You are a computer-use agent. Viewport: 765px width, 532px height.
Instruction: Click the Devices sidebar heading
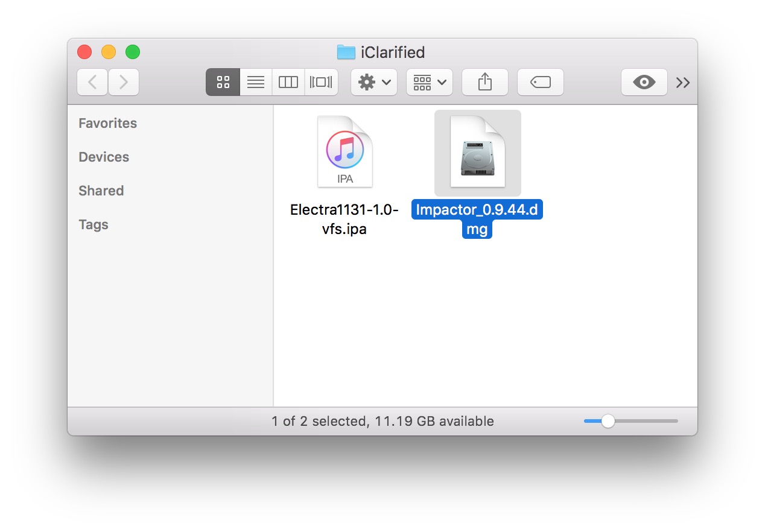104,157
